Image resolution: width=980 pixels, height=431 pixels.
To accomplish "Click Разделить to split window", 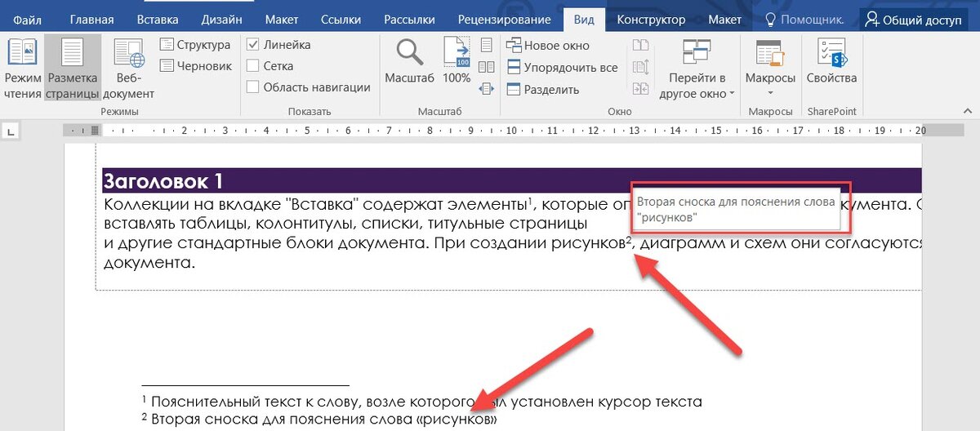I will click(543, 90).
